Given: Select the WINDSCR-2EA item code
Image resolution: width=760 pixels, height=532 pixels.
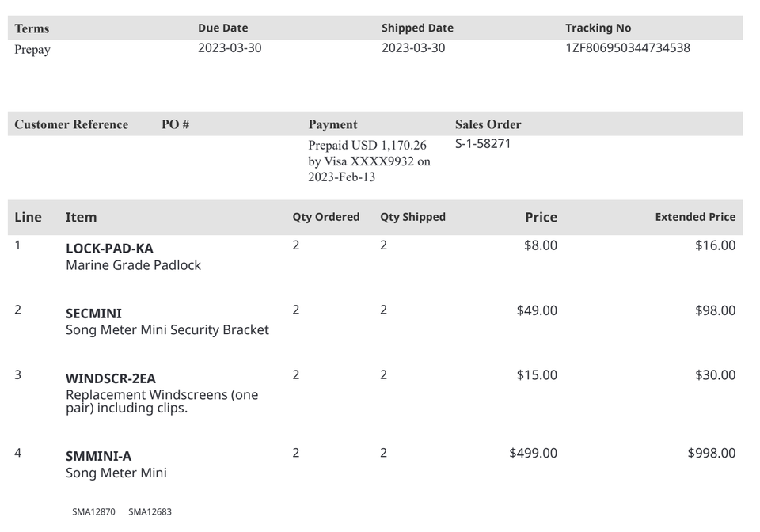Looking at the screenshot, I should pyautogui.click(x=111, y=378).
